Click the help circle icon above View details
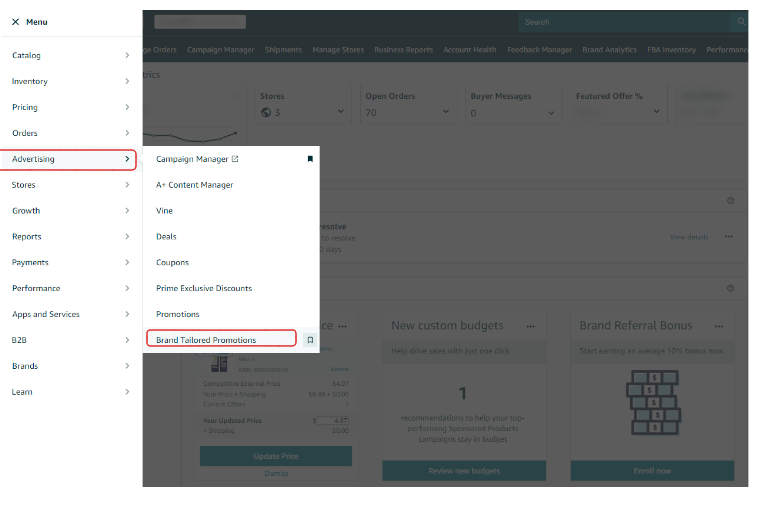This screenshot has height=517, width=764. (x=730, y=201)
